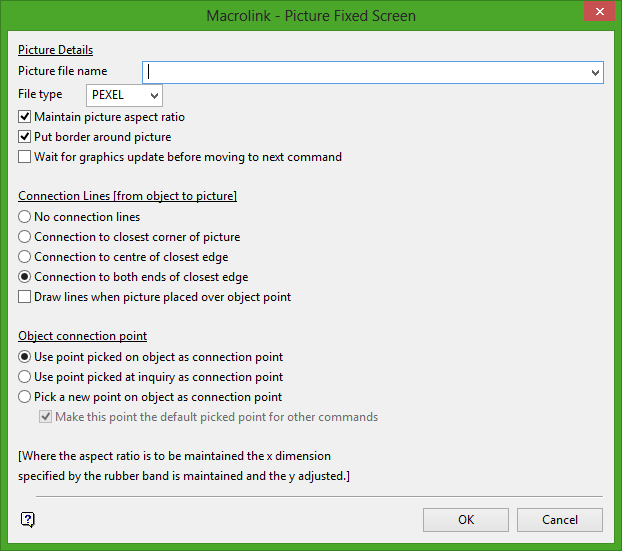Toggle Maintain picture aspect ratio checkbox

[x=25, y=117]
